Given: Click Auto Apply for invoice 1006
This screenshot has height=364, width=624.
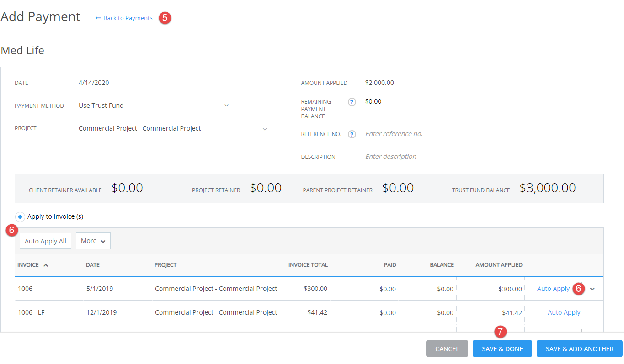Looking at the screenshot, I should click(553, 289).
